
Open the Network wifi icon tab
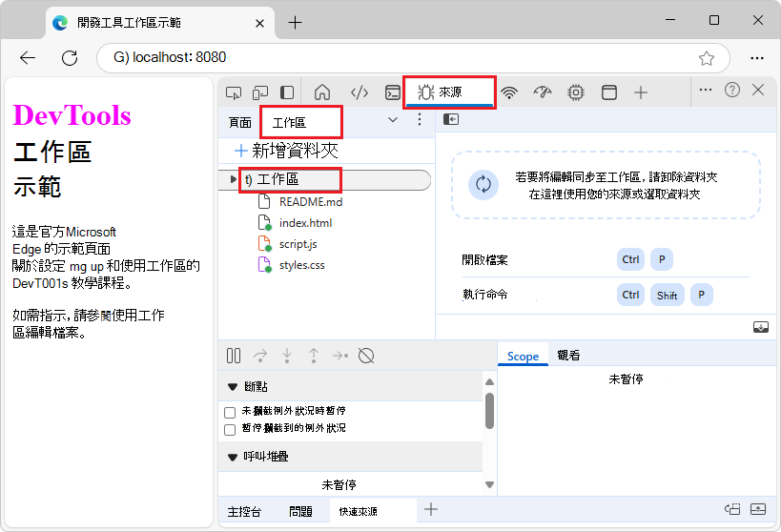509,92
